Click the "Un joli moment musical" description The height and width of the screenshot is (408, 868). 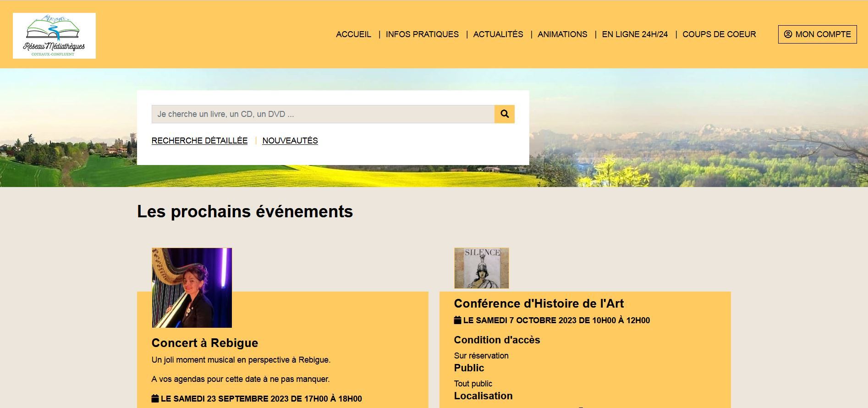pos(241,360)
